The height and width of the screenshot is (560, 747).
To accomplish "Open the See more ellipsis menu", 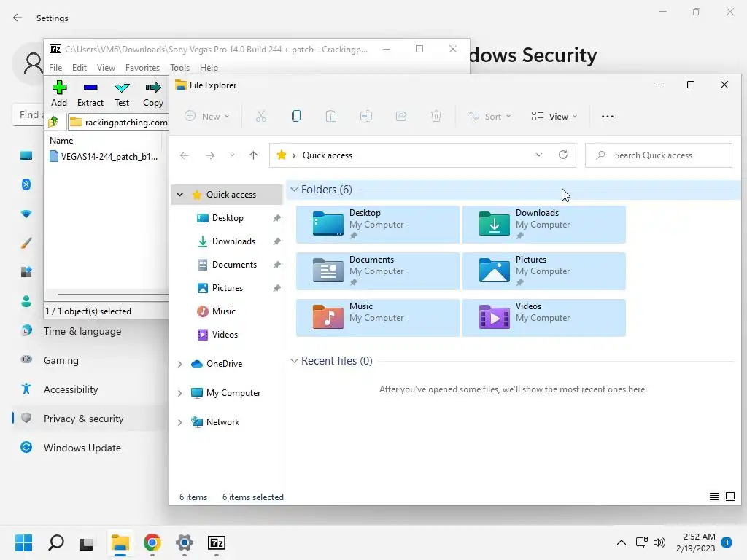I will pos(608,116).
